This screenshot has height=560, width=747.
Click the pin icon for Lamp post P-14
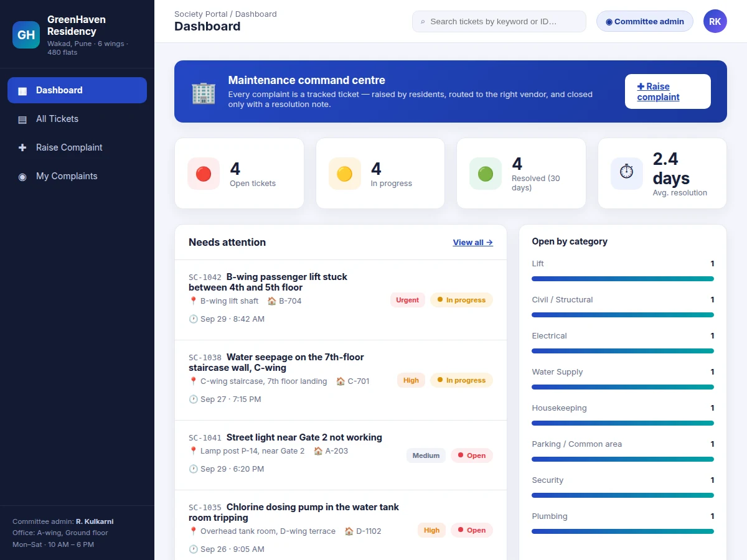(193, 451)
